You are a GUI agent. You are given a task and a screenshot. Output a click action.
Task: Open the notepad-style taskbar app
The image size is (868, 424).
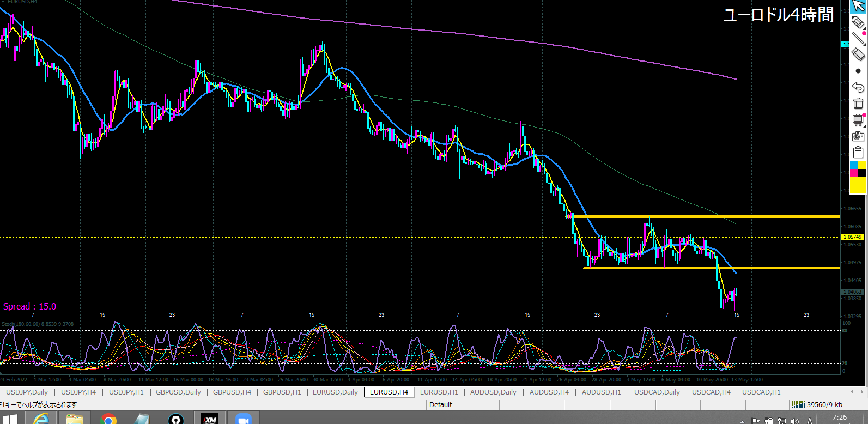pyautogui.click(x=142, y=419)
